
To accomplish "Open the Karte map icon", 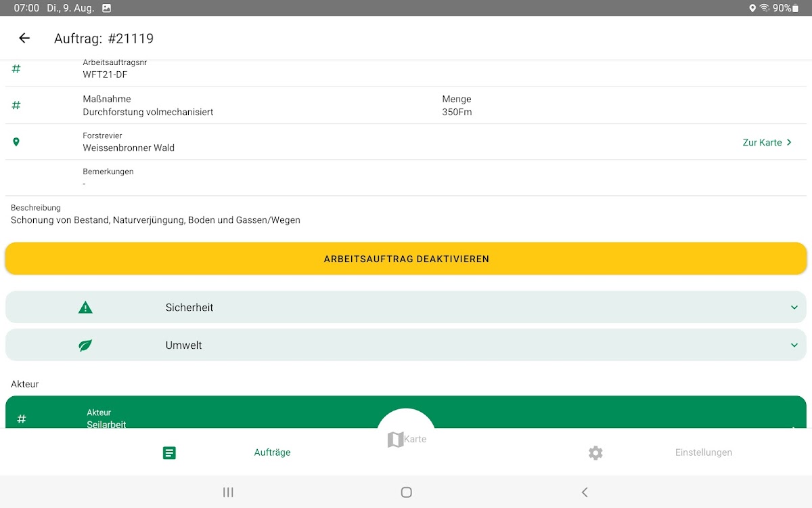I will coord(395,440).
